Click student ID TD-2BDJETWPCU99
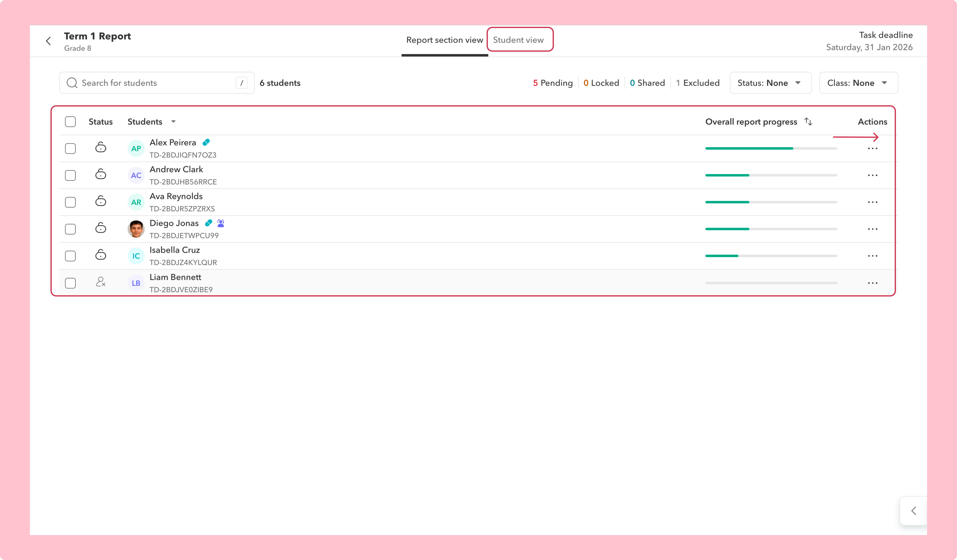The image size is (957, 560). click(x=184, y=236)
